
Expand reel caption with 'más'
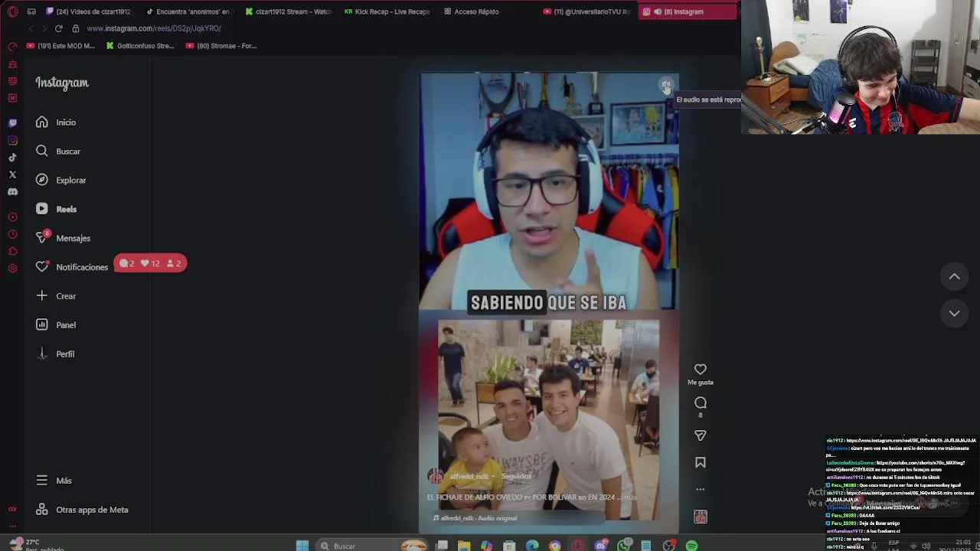(x=630, y=497)
